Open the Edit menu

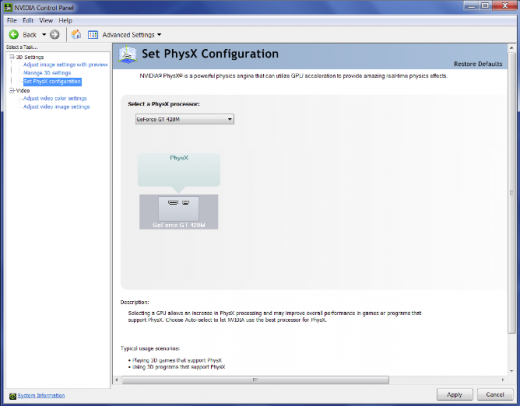28,21
